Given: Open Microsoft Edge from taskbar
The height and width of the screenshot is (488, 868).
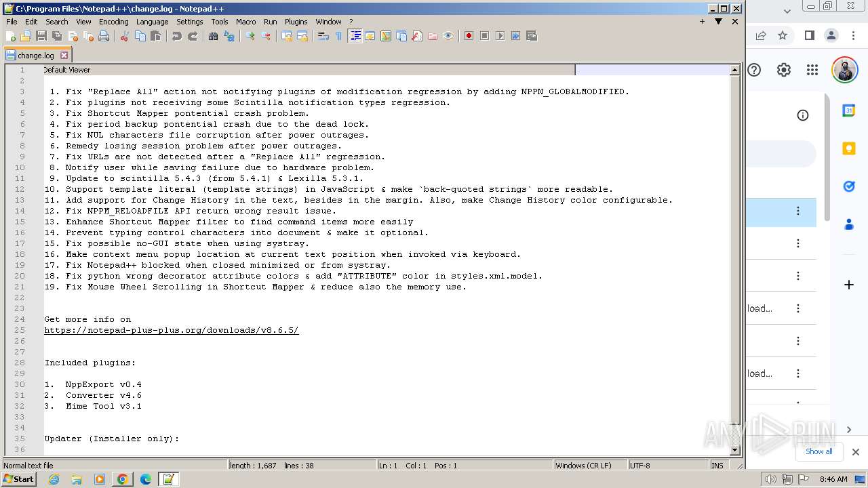Looking at the screenshot, I should coord(145,479).
